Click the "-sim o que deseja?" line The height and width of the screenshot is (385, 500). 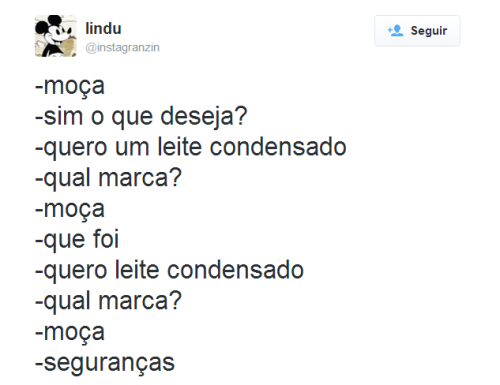(141, 116)
